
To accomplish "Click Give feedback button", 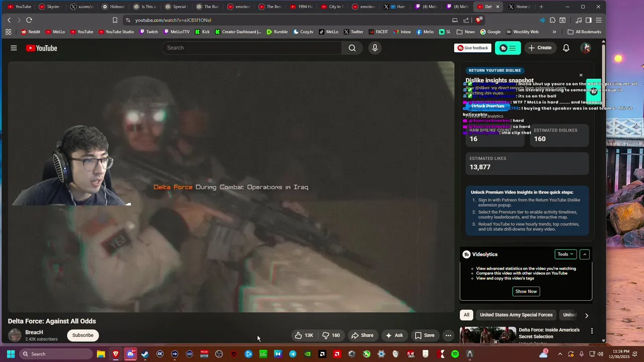I will click(x=473, y=48).
